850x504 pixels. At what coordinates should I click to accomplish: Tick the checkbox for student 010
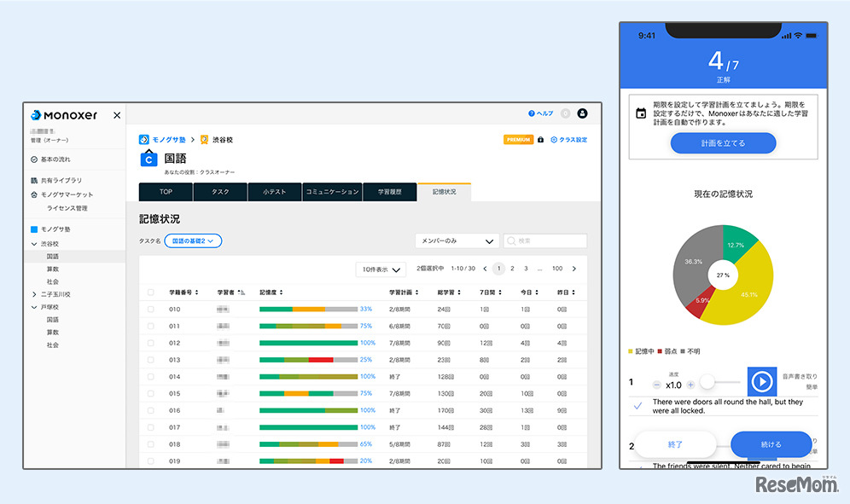pos(151,309)
